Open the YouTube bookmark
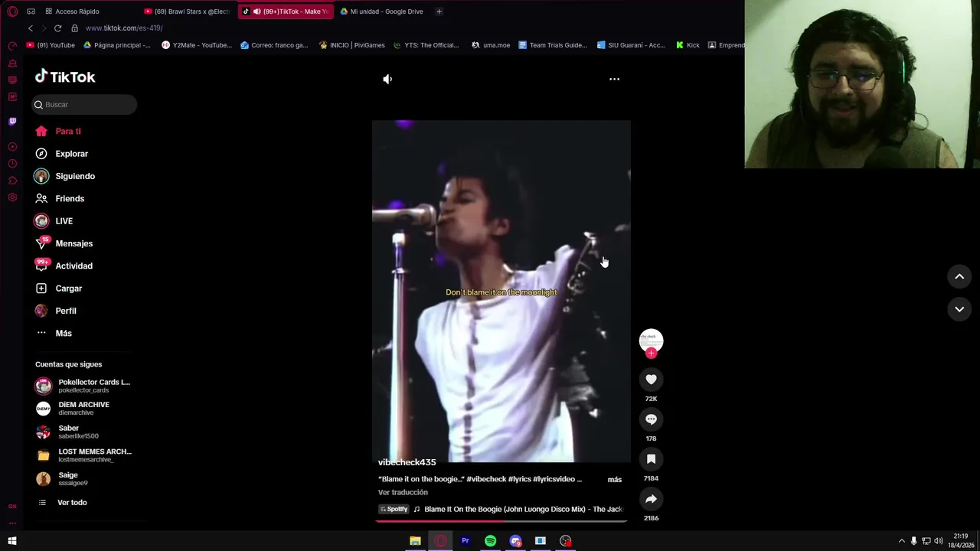Image resolution: width=980 pixels, height=551 pixels. coord(51,45)
